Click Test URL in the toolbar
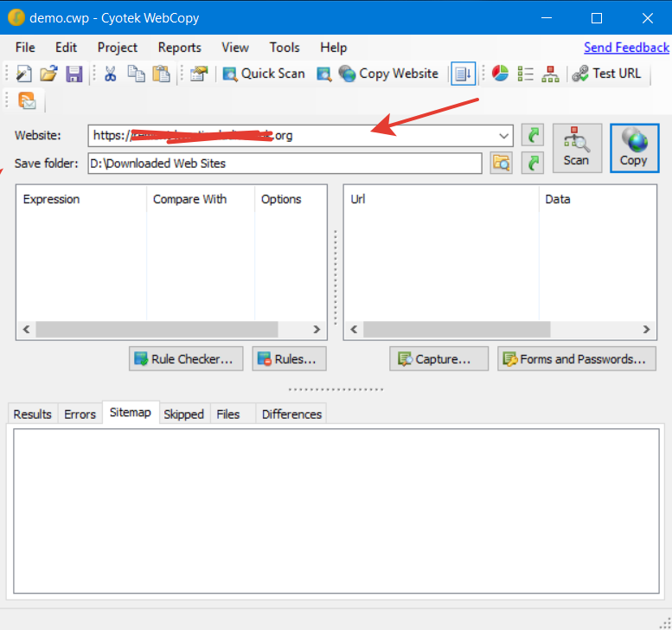This screenshot has height=630, width=672. point(607,74)
